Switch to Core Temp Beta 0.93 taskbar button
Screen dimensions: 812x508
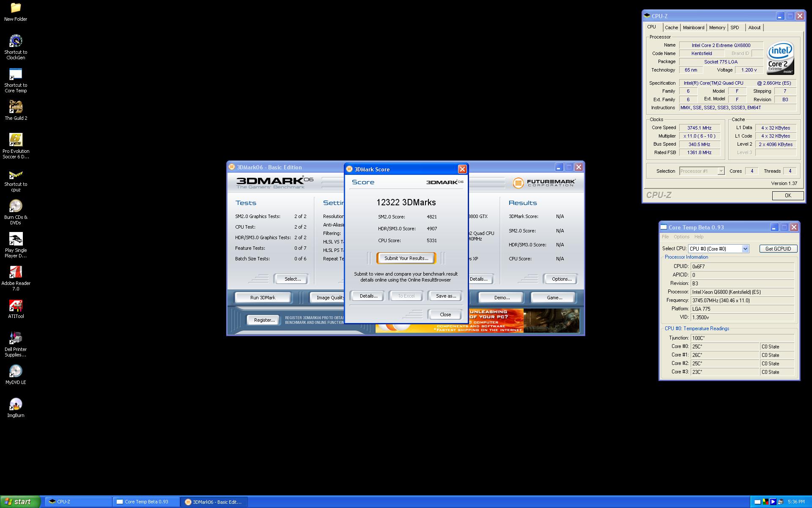tap(146, 502)
